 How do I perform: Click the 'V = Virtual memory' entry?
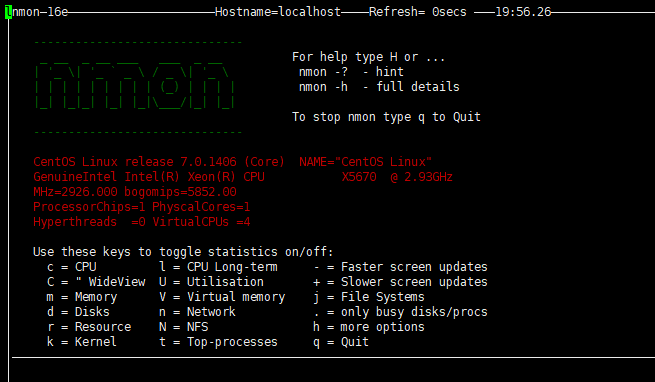click(x=222, y=297)
